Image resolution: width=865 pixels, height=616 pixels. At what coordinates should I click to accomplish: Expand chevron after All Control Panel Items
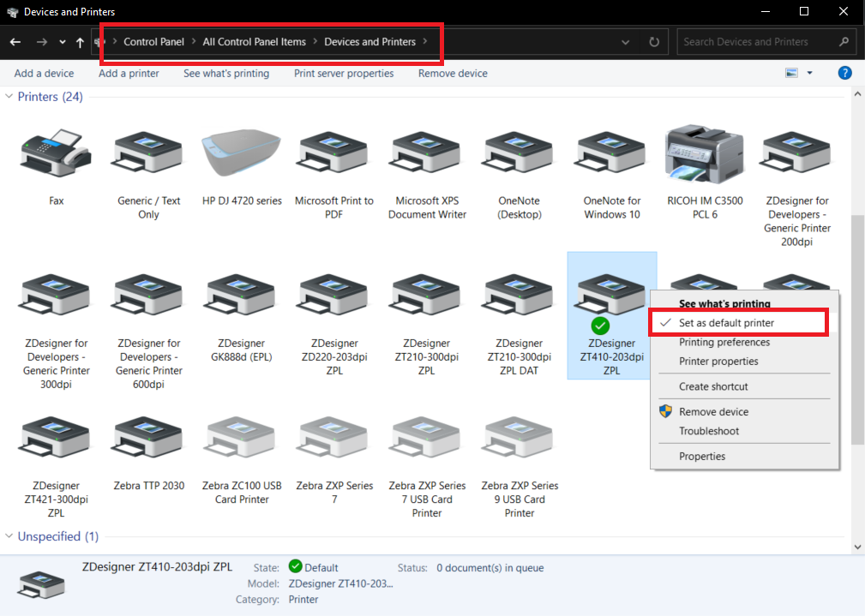click(x=315, y=41)
